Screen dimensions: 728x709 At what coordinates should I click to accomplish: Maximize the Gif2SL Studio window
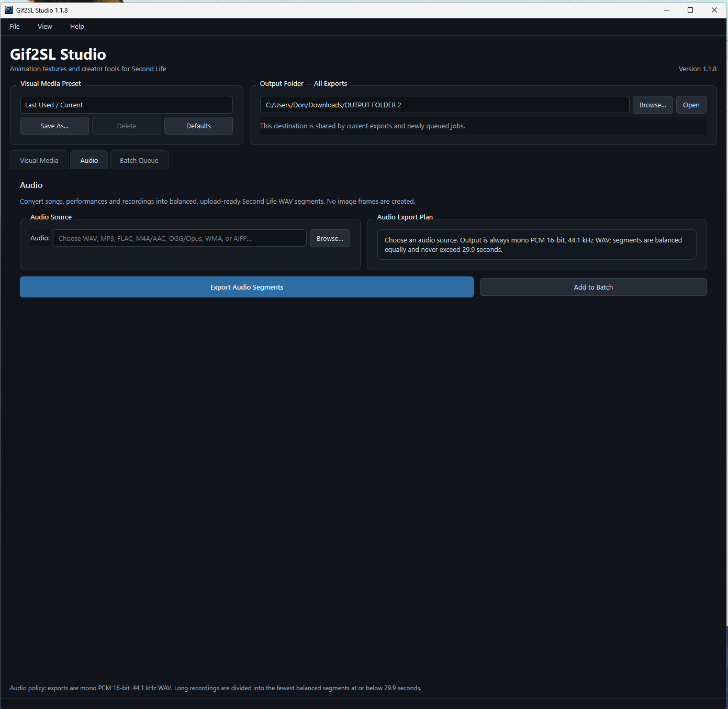[x=690, y=10]
